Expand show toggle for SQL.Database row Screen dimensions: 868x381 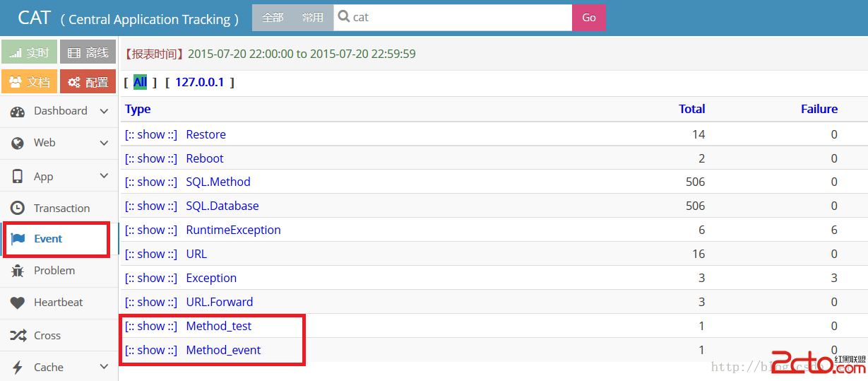(151, 206)
